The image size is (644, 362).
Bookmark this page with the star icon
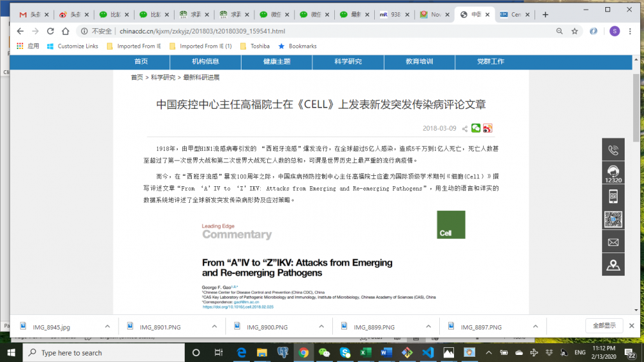pyautogui.click(x=574, y=31)
